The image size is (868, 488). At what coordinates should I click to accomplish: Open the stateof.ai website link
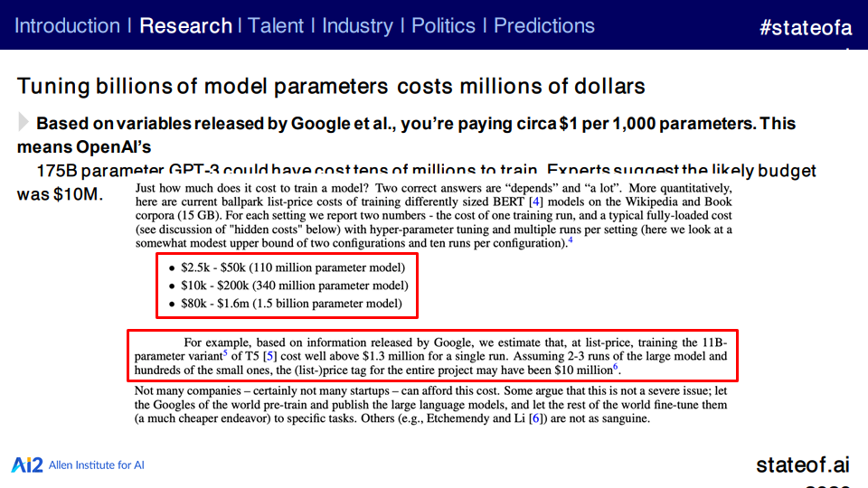[x=803, y=465]
